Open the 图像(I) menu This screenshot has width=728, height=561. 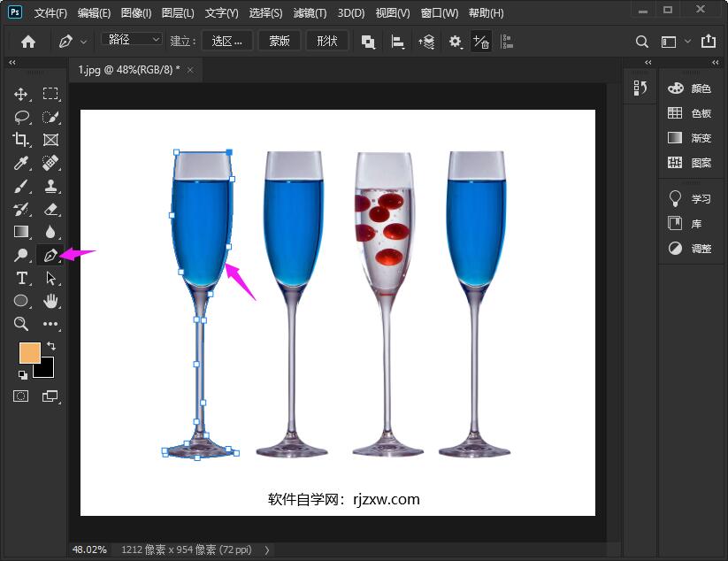click(136, 13)
